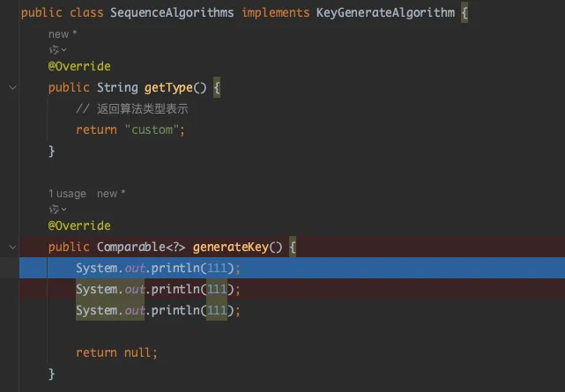Click the 'return null;' statement
This screenshot has height=392, width=565.
click(116, 352)
